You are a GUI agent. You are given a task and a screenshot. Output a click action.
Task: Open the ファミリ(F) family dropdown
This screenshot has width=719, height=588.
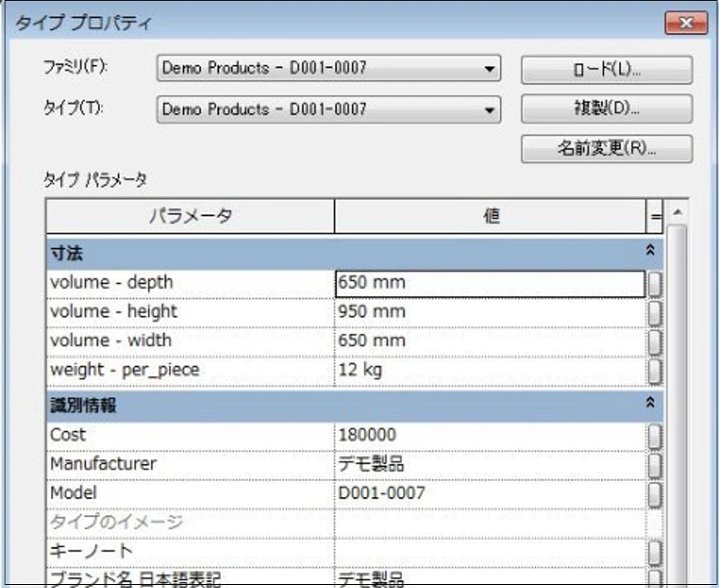click(328, 69)
